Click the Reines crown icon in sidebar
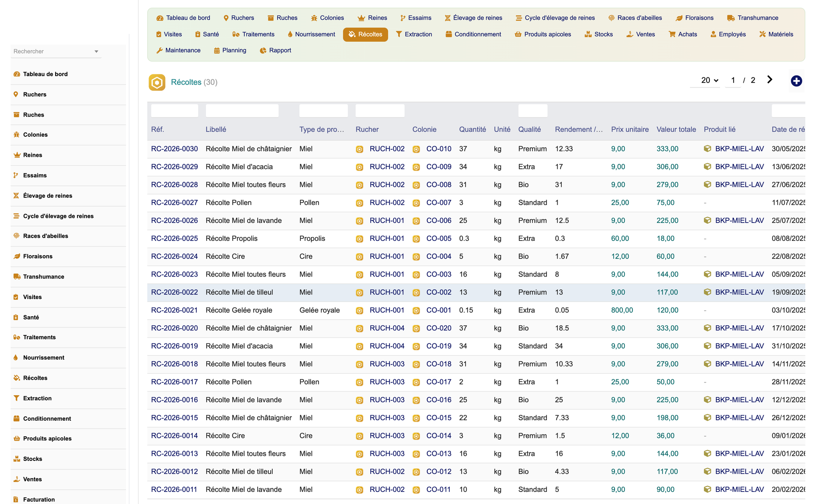This screenshot has height=504, width=814. pyautogui.click(x=17, y=155)
